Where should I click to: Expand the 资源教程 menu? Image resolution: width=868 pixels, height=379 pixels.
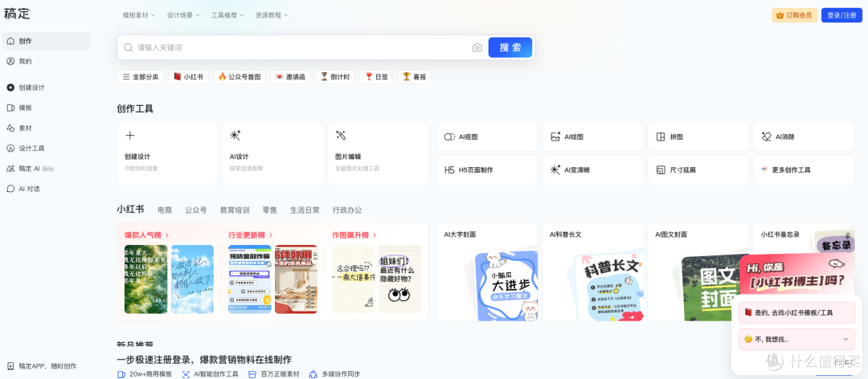point(272,15)
